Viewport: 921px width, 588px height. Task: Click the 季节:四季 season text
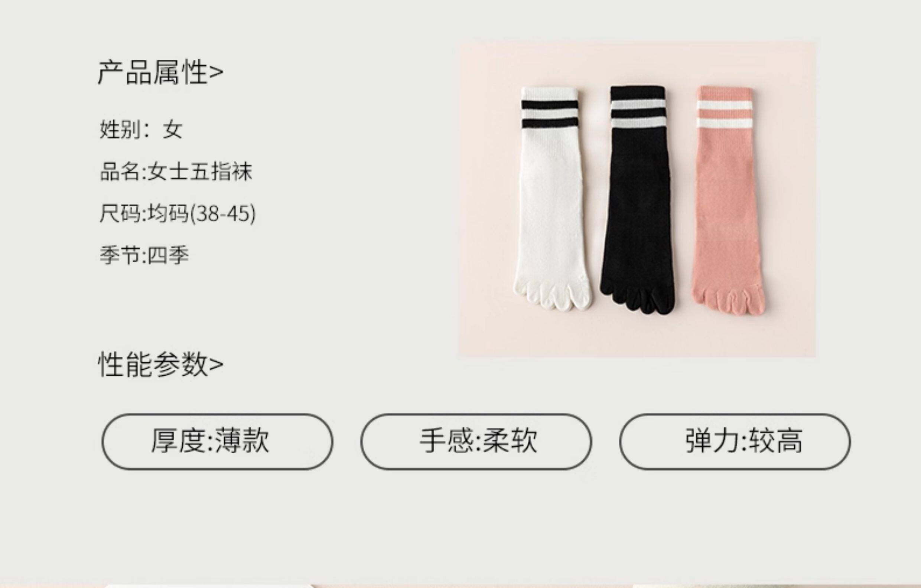(x=144, y=255)
